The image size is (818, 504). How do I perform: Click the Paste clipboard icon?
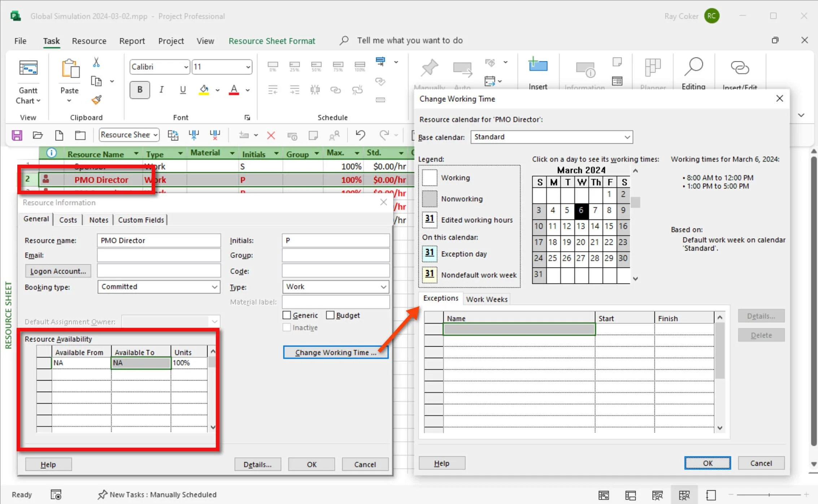[70, 69]
